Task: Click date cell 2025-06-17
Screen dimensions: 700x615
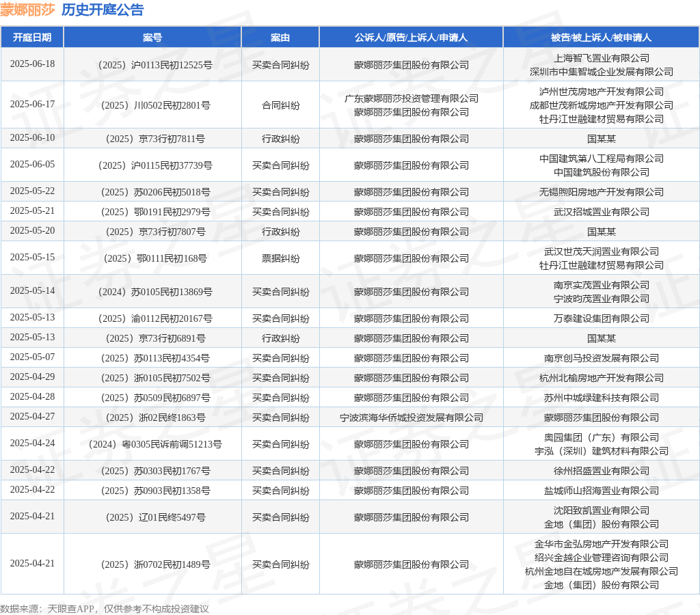Action: coord(32,104)
